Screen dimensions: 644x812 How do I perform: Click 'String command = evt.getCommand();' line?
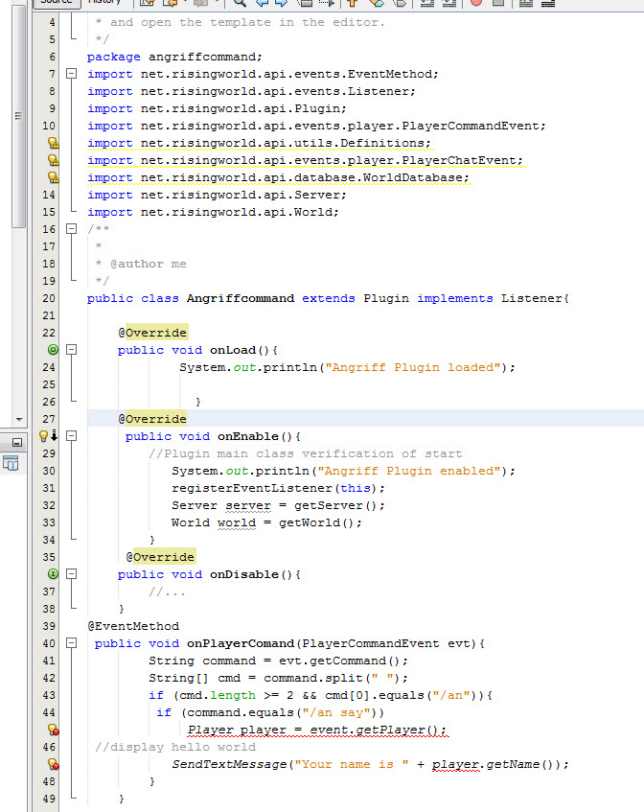pyautogui.click(x=278, y=661)
